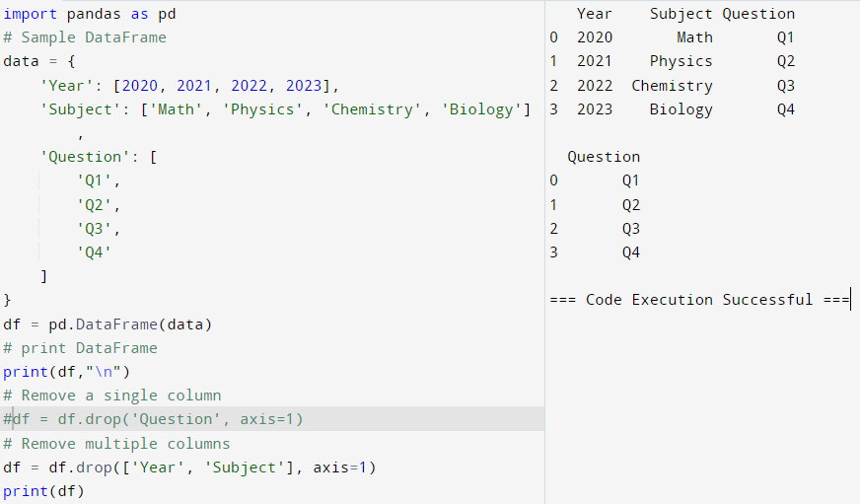Click the 'Q4' code line
This screenshot has width=860, height=504.
coord(94,252)
